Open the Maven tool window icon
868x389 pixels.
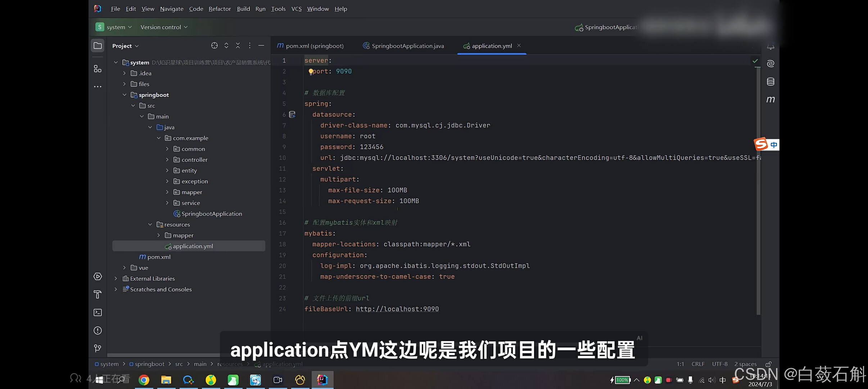[770, 99]
